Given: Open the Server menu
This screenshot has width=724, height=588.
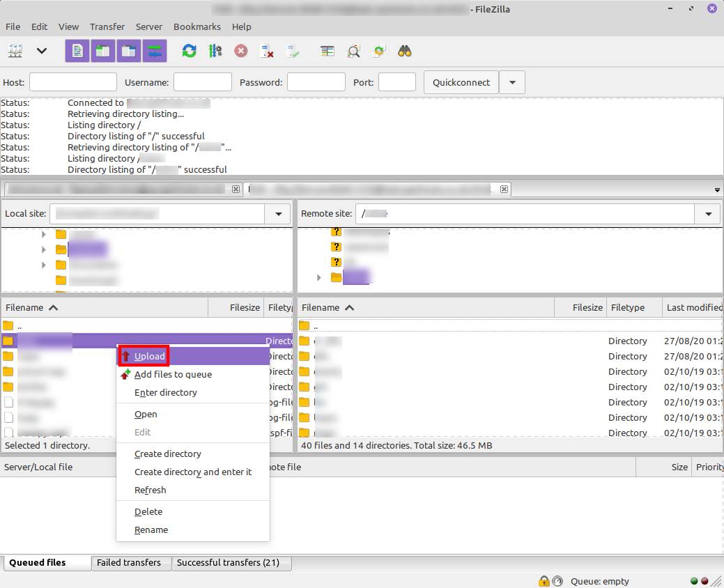Looking at the screenshot, I should point(148,26).
